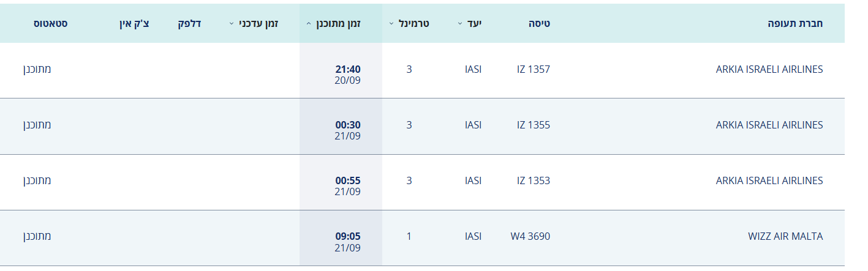Click WIZZ AIR MALTA airline name
This screenshot has height=271, width=868.
[785, 237]
